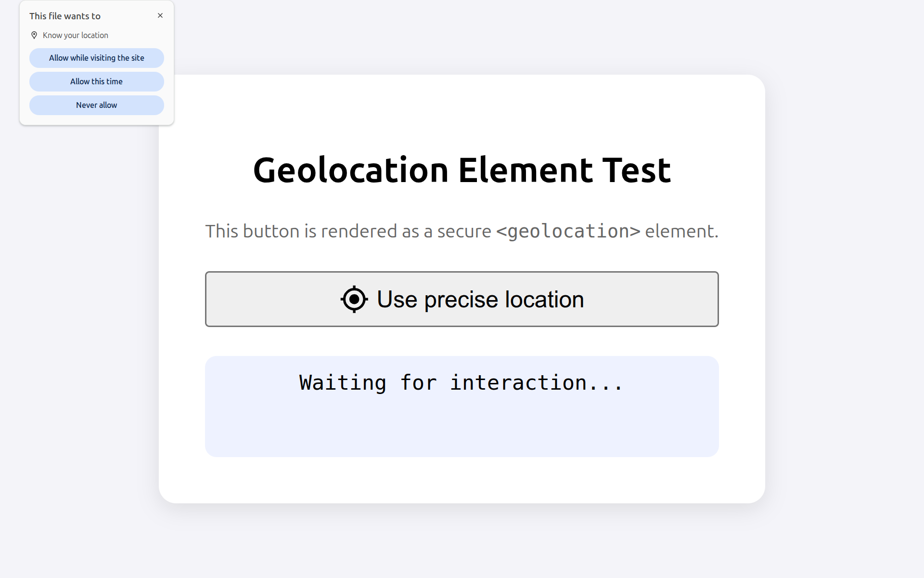Pick 'Never allow' for location access
Screen dimensions: 924x578
coord(96,105)
